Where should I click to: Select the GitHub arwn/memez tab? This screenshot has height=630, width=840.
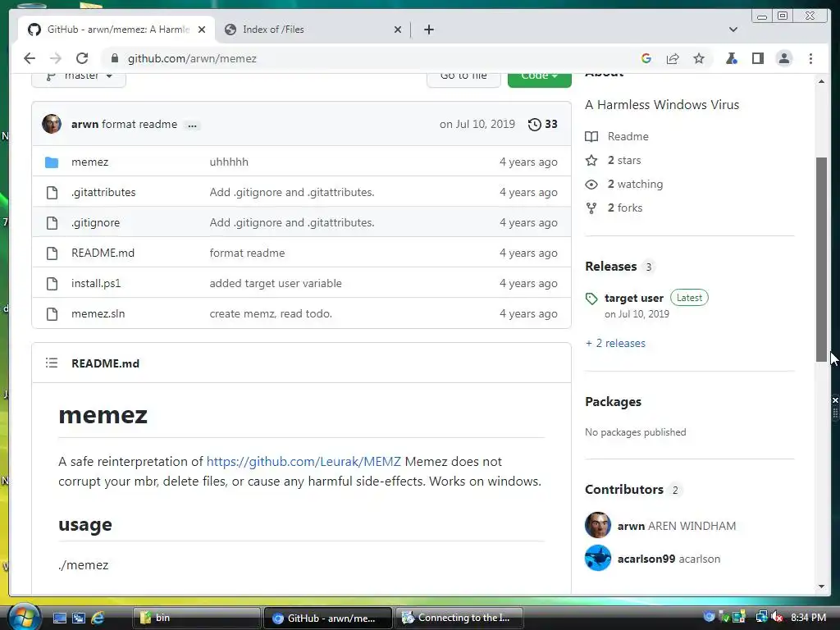[x=116, y=30]
